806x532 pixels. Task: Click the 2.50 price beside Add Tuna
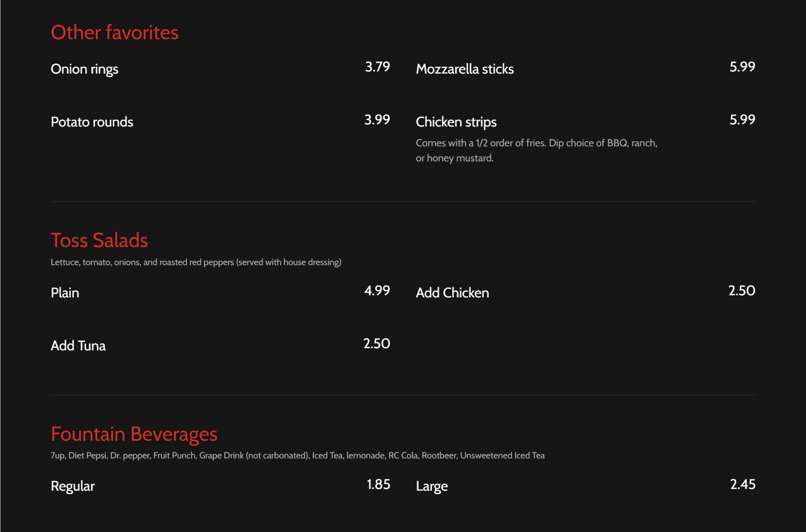pos(377,344)
